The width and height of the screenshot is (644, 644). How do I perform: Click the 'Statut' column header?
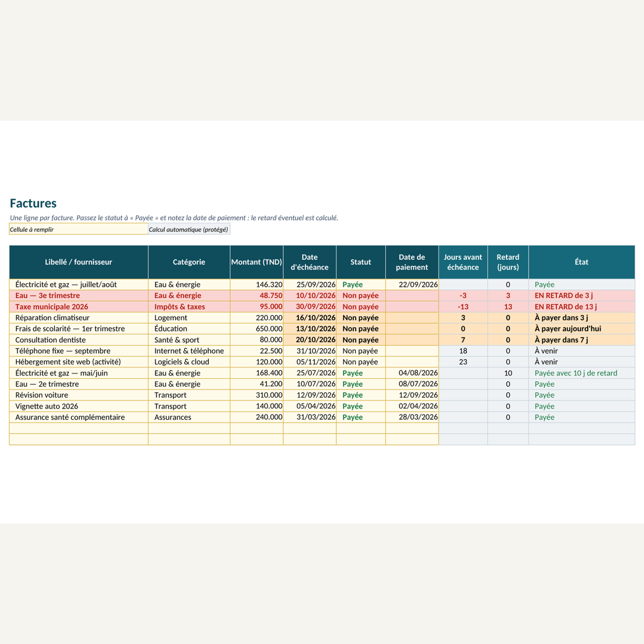coord(361,262)
